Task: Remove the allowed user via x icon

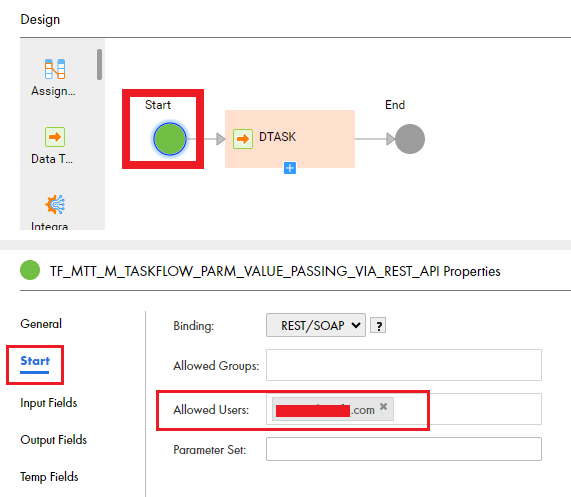Action: coord(383,406)
